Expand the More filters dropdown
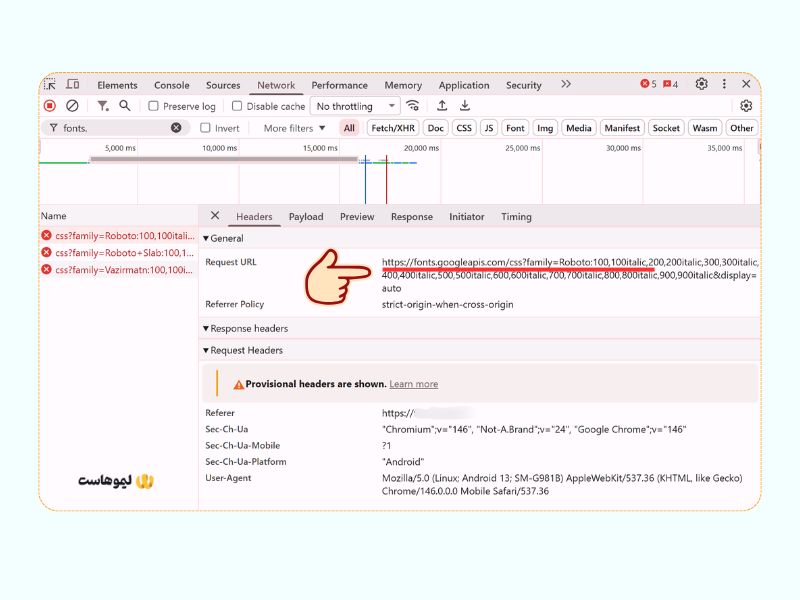This screenshot has height=600, width=800. (294, 128)
